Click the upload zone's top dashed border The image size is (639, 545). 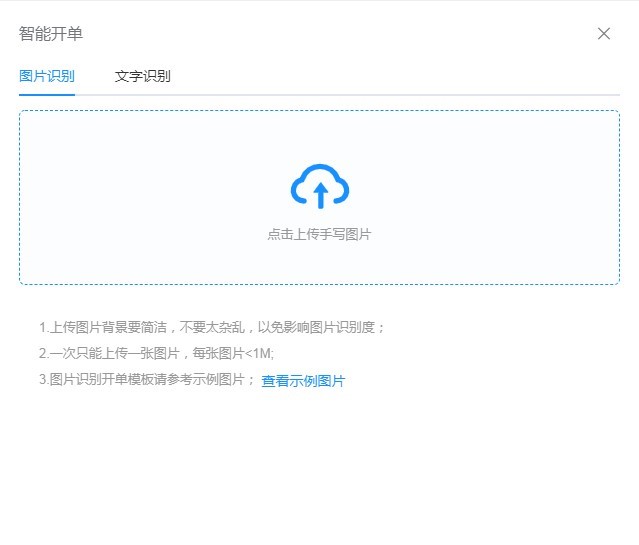pyautogui.click(x=319, y=111)
